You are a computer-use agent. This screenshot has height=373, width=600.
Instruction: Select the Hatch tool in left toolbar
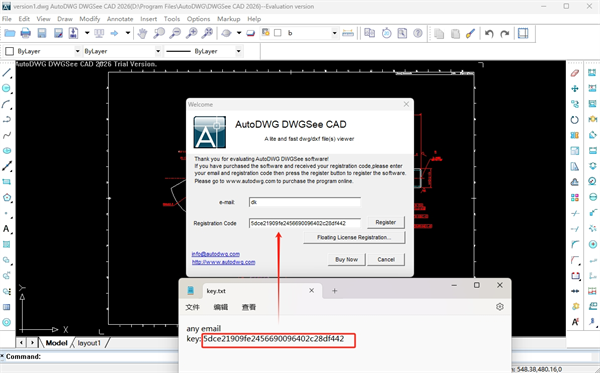7,244
